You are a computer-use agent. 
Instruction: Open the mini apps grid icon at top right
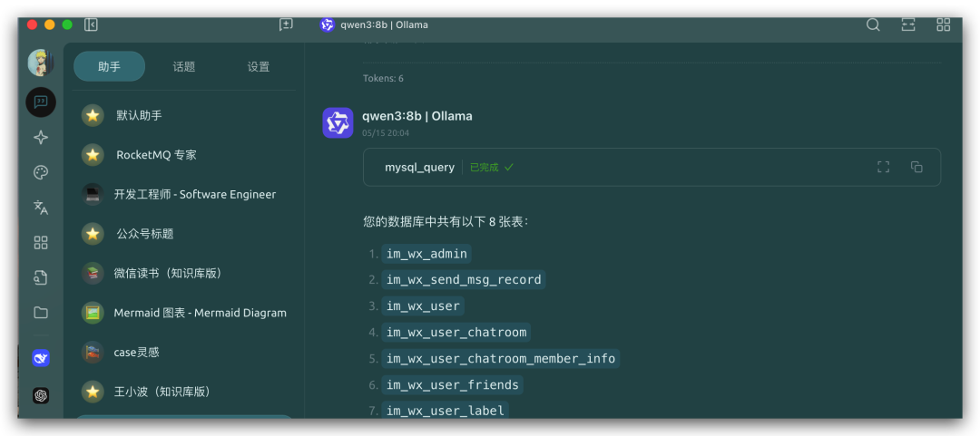pos(943,25)
